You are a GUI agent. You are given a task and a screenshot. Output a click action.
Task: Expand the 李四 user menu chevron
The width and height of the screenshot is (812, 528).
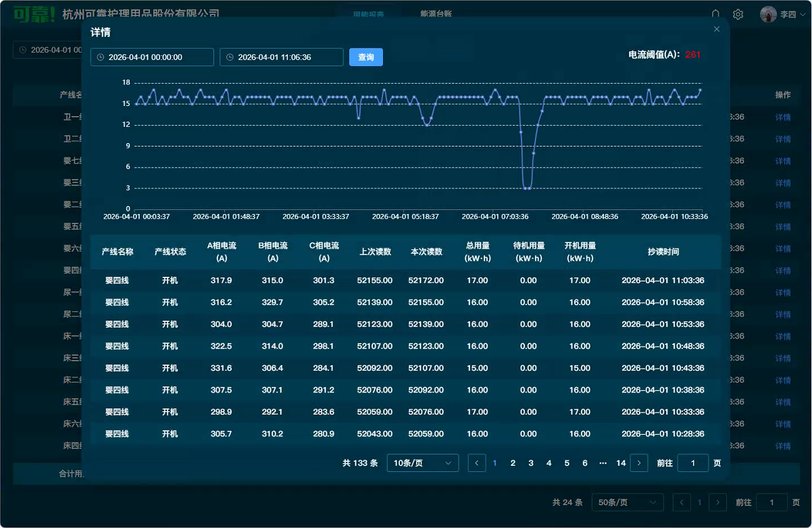pos(802,14)
